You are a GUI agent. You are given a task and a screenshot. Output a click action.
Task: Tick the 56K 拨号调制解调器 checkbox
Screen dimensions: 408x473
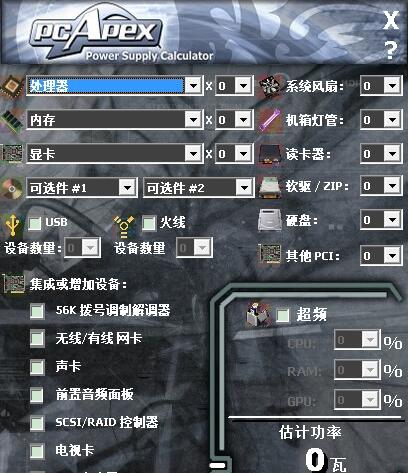coord(37,311)
